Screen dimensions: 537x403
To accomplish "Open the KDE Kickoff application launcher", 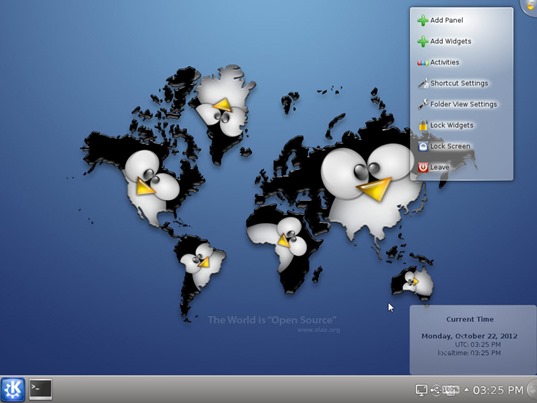I will pos(13,389).
